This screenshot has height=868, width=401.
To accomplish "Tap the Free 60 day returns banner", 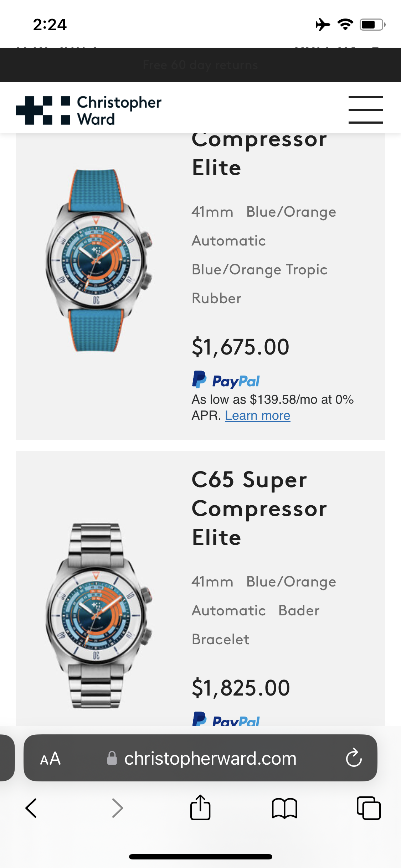I will [x=200, y=65].
